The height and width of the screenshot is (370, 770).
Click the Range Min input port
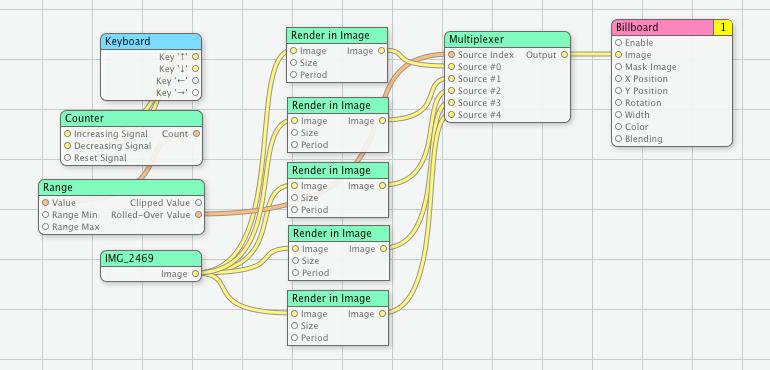click(x=46, y=215)
